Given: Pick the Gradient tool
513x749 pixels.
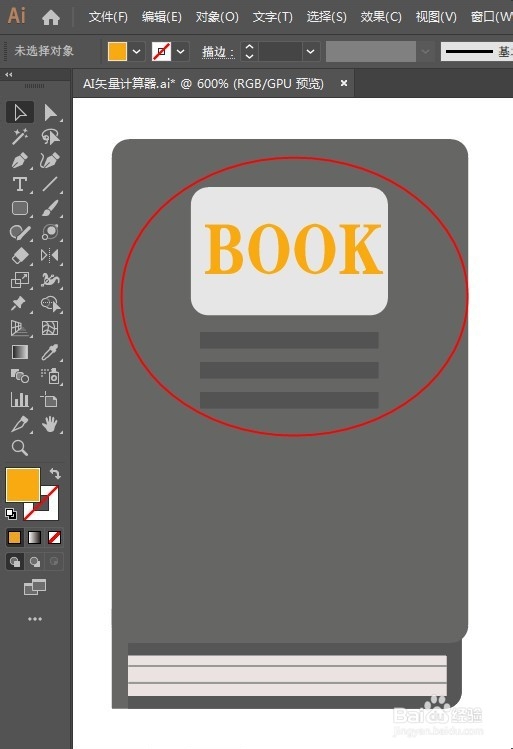Looking at the screenshot, I should pos(20,352).
